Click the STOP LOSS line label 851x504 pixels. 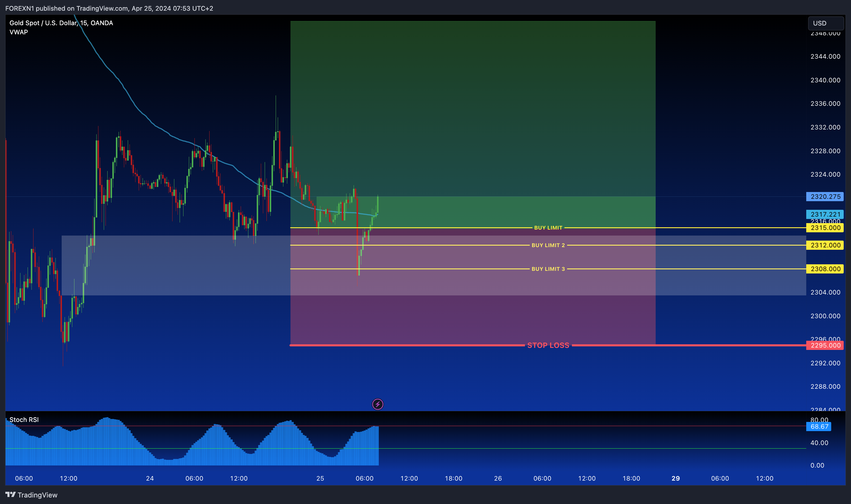coord(548,345)
